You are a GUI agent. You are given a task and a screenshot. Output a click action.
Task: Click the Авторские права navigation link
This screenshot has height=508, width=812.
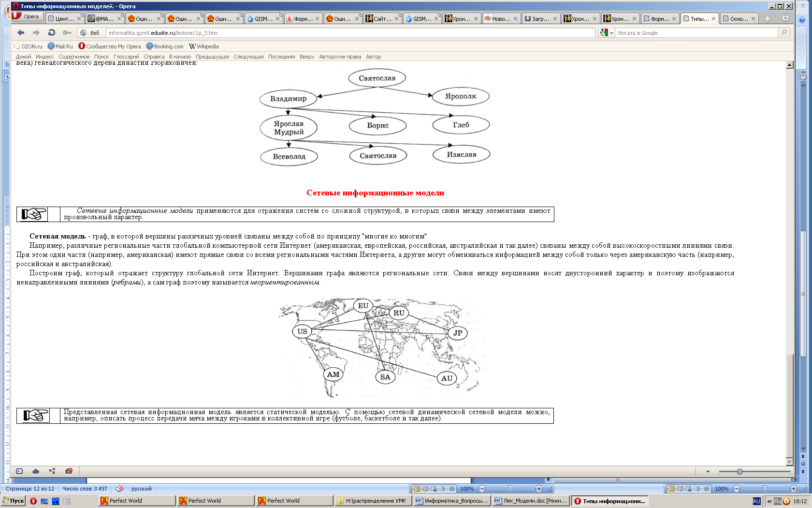pos(340,57)
